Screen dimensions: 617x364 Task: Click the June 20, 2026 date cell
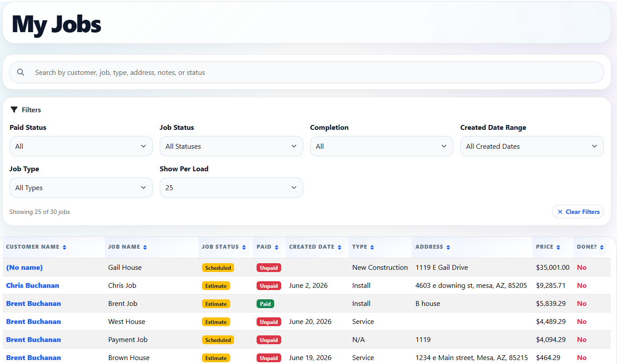(x=310, y=322)
